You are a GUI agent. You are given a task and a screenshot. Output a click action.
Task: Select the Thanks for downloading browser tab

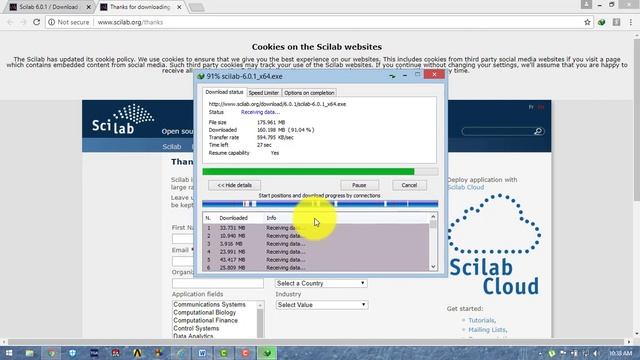pos(140,7)
